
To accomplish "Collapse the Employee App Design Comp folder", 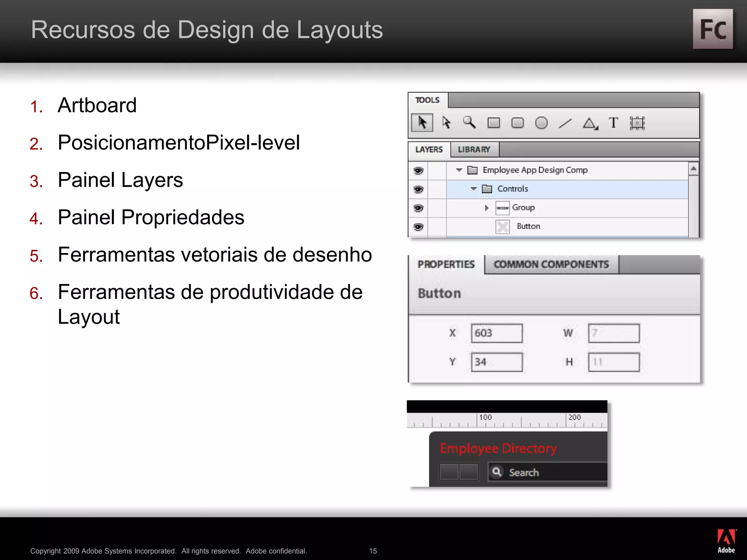I will [x=459, y=170].
